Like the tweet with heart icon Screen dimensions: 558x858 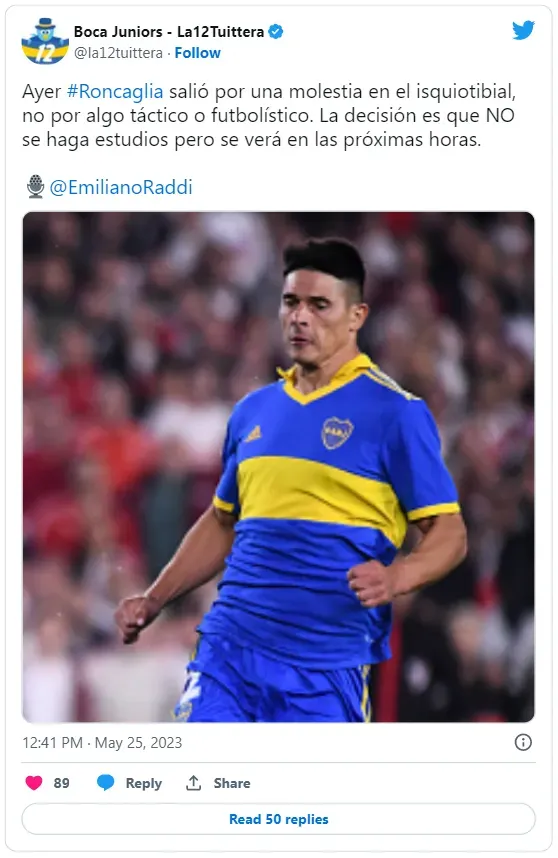click(34, 783)
